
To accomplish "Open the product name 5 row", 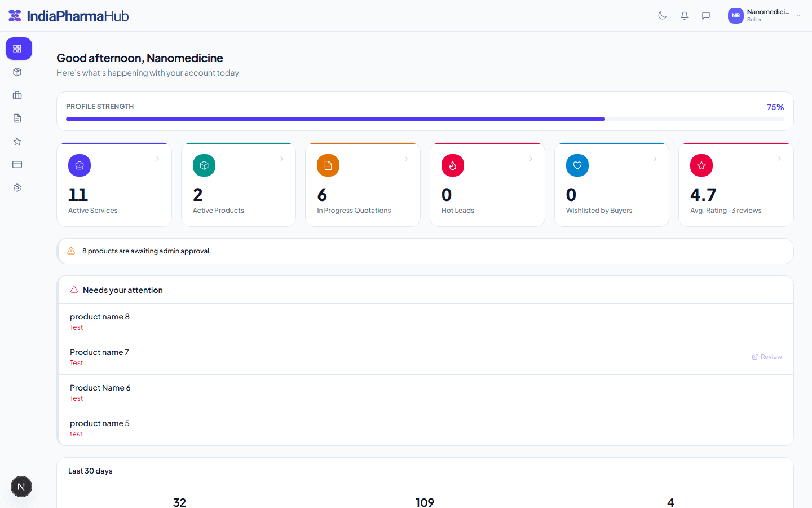I will (426, 428).
